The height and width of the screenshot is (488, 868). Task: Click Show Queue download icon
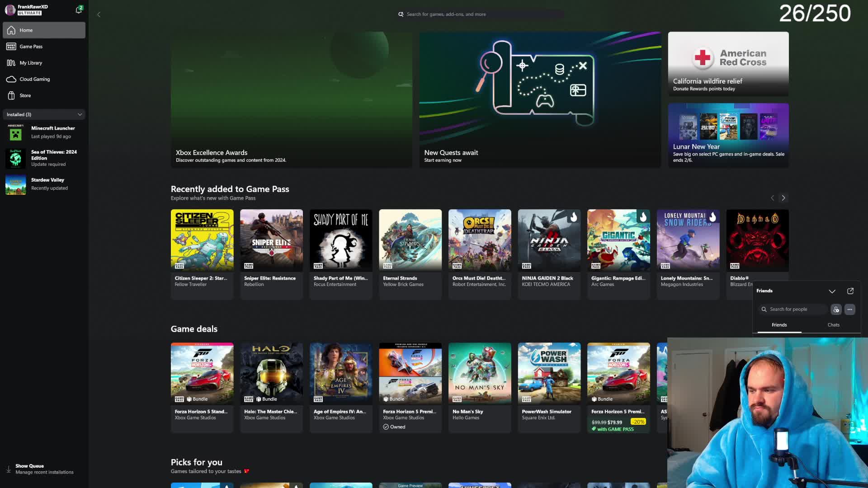pos(8,469)
